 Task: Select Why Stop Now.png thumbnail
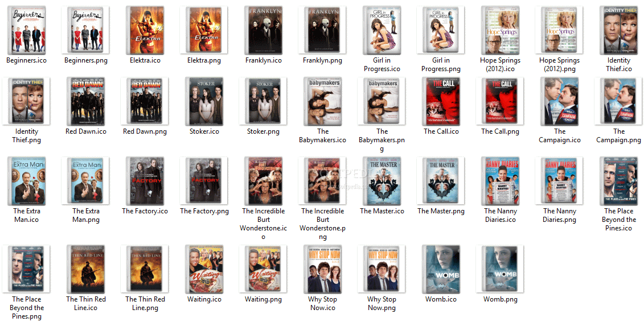[382, 269]
